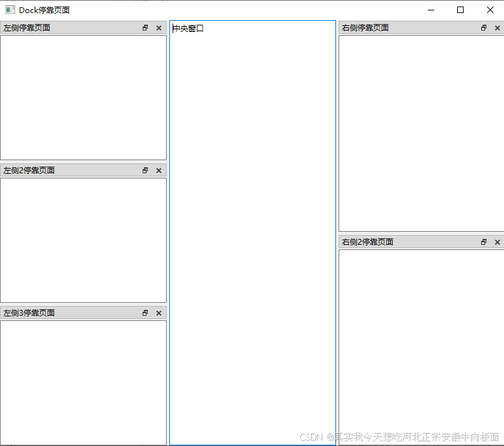Float the 左侧停靠页面 dock panel
Viewport: 504px width, 446px height.
click(145, 28)
